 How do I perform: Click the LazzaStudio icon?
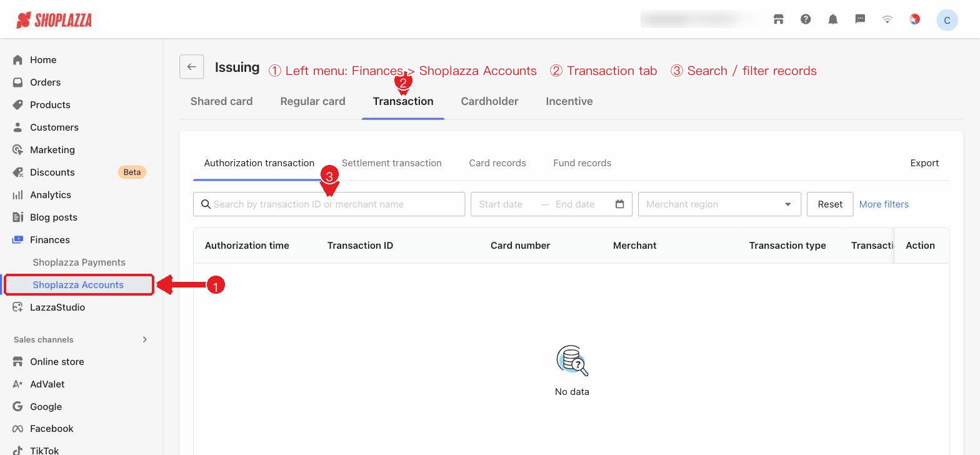[18, 307]
